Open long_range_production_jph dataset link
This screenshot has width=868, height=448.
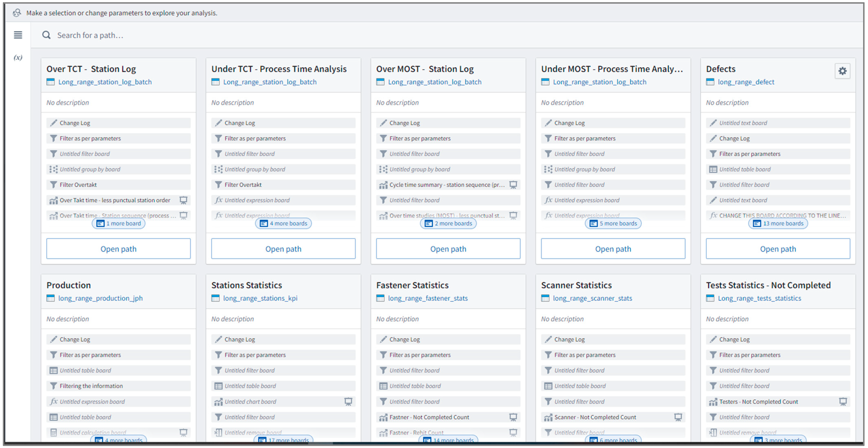click(100, 298)
